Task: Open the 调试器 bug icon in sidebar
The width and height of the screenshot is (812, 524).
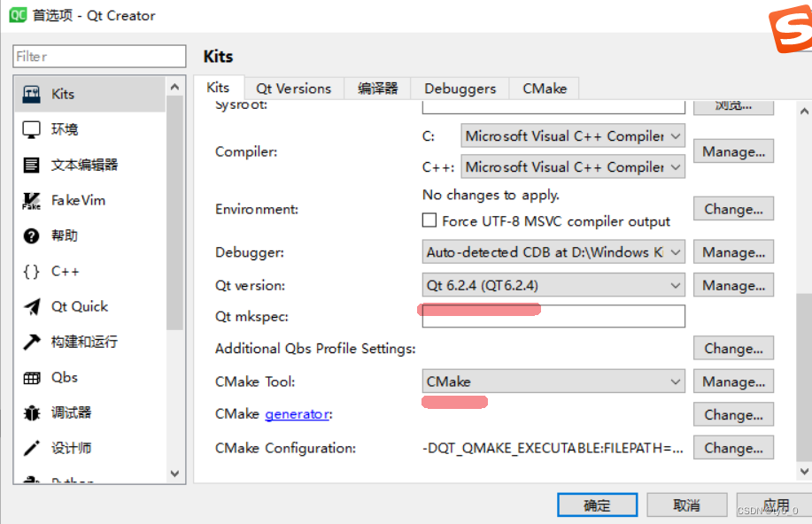Action: point(32,413)
